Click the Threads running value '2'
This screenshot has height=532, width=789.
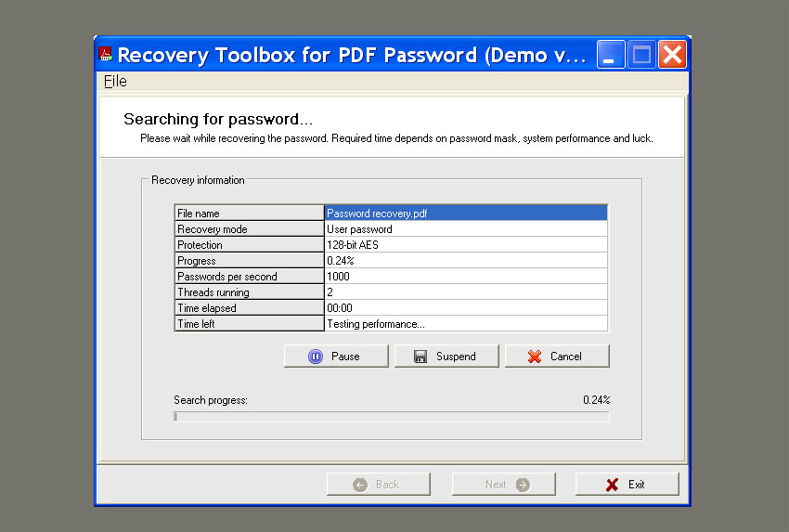click(466, 292)
